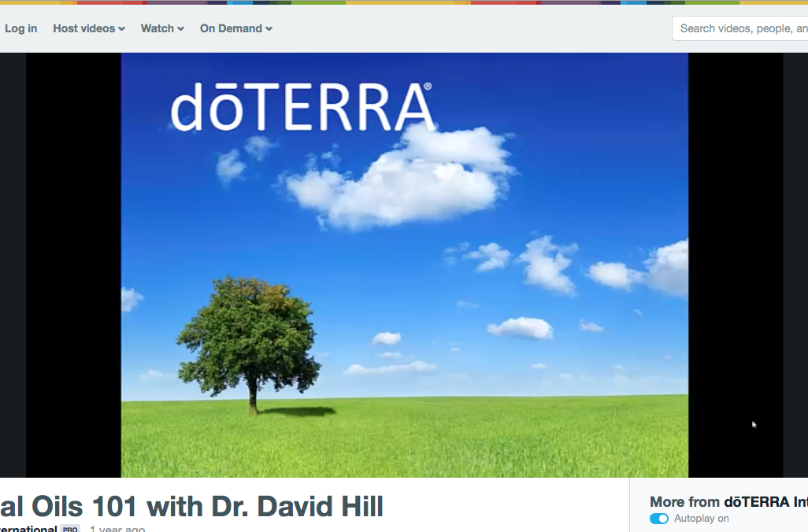Expand the Watch menu

point(162,29)
